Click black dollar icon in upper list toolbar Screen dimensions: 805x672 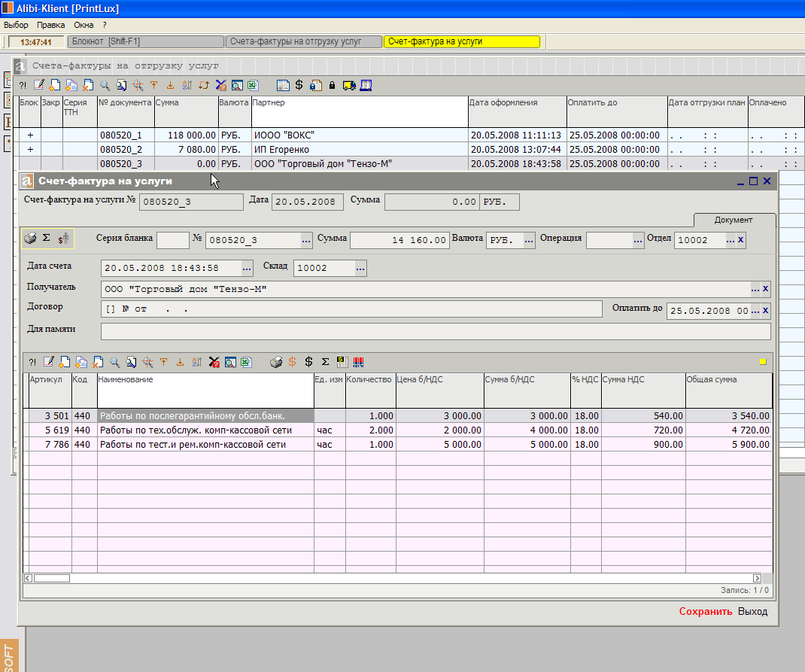click(299, 85)
